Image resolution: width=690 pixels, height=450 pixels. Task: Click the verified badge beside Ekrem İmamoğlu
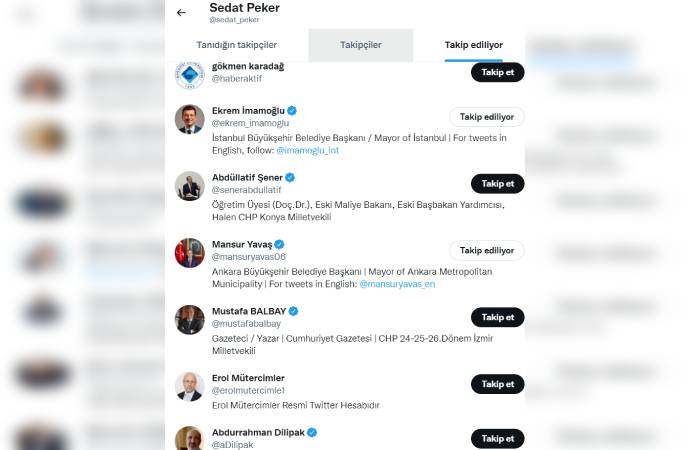(292, 110)
